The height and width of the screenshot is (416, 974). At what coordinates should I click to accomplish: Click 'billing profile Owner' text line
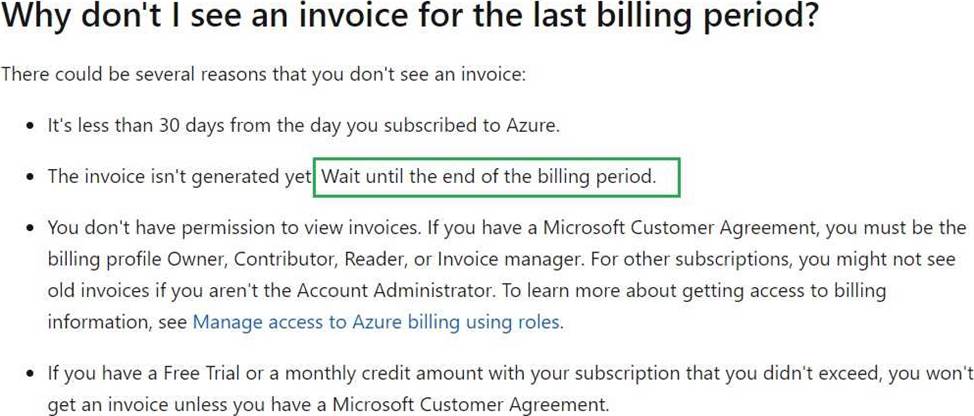(x=139, y=259)
